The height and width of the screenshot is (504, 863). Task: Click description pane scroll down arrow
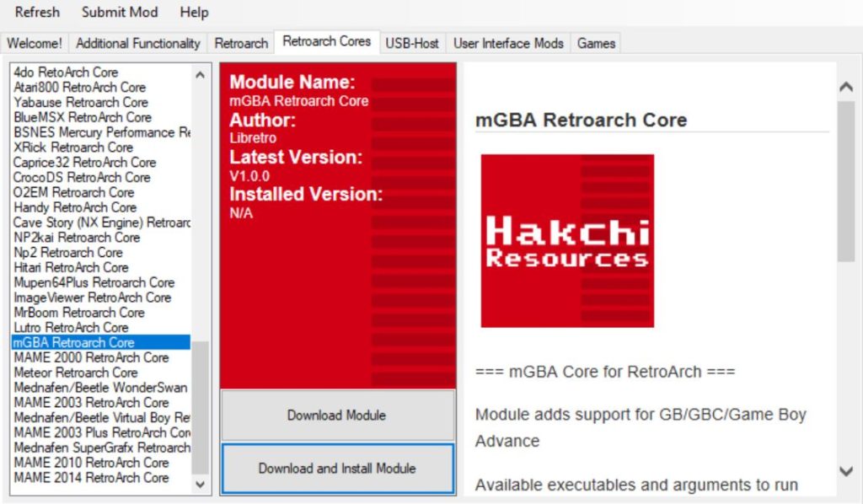tap(846, 471)
